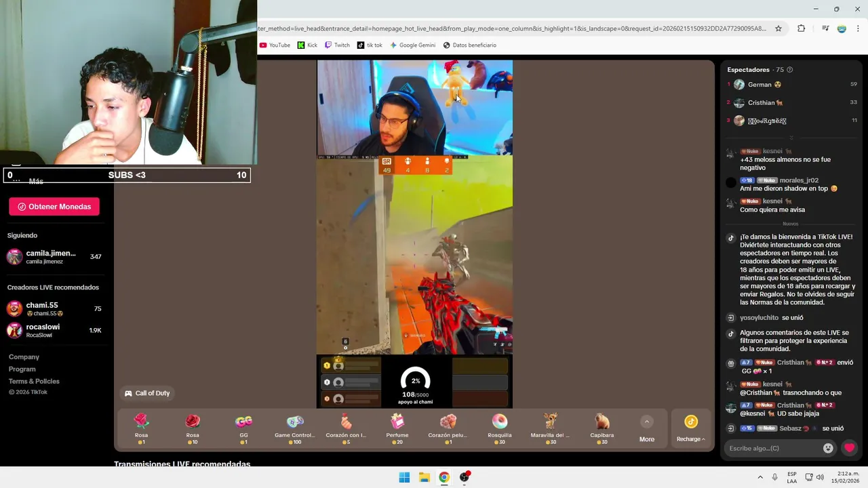Open YouTube bookmark
This screenshot has width=868, height=488.
point(275,45)
